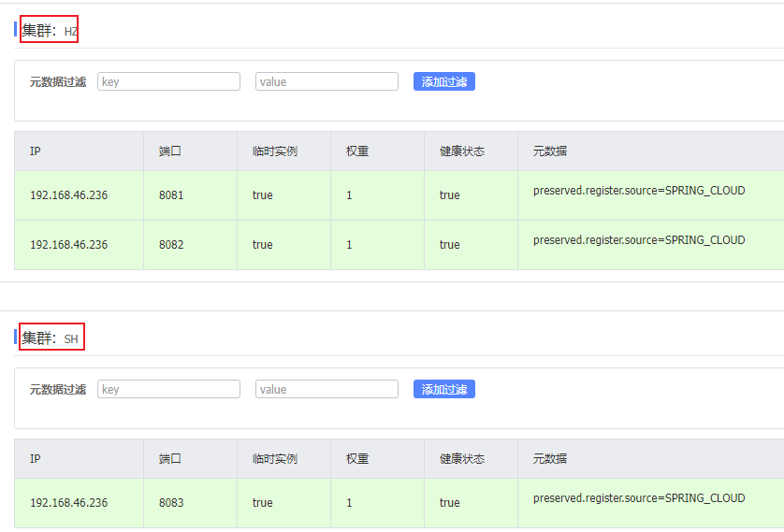Image resolution: width=784 pixels, height=532 pixels.
Task: Click the 权重 column header in HZ table
Action: (357, 151)
